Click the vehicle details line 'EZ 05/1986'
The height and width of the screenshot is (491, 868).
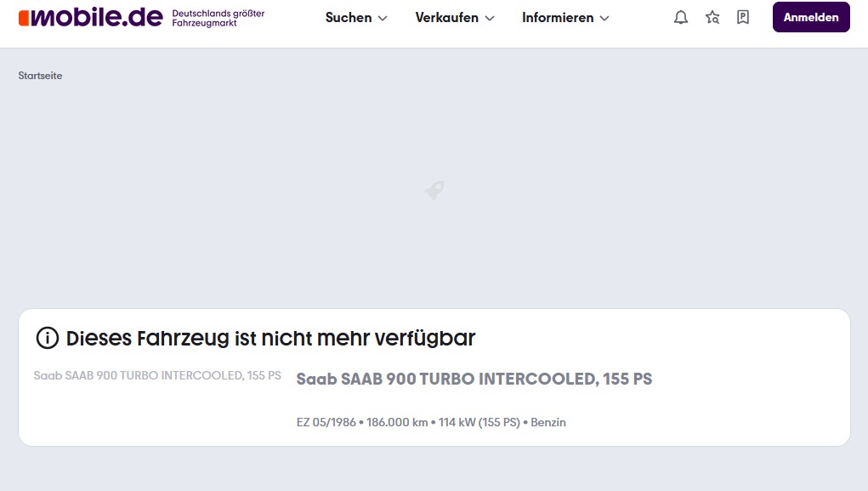point(431,422)
